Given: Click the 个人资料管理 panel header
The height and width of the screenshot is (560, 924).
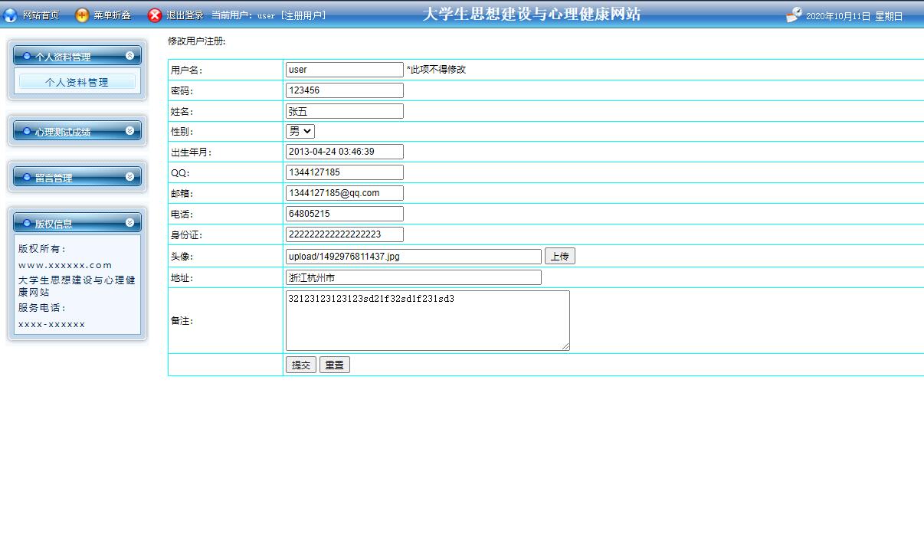Looking at the screenshot, I should pyautogui.click(x=77, y=56).
